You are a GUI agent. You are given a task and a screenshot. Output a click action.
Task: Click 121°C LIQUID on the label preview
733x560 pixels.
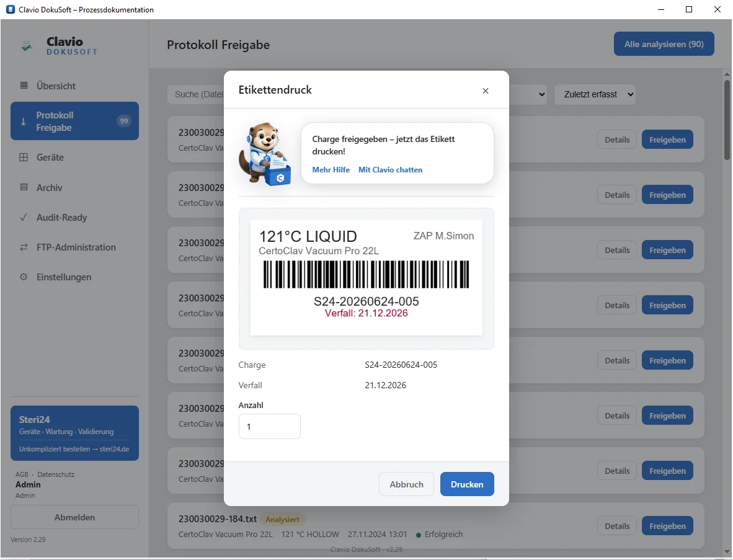pyautogui.click(x=308, y=236)
